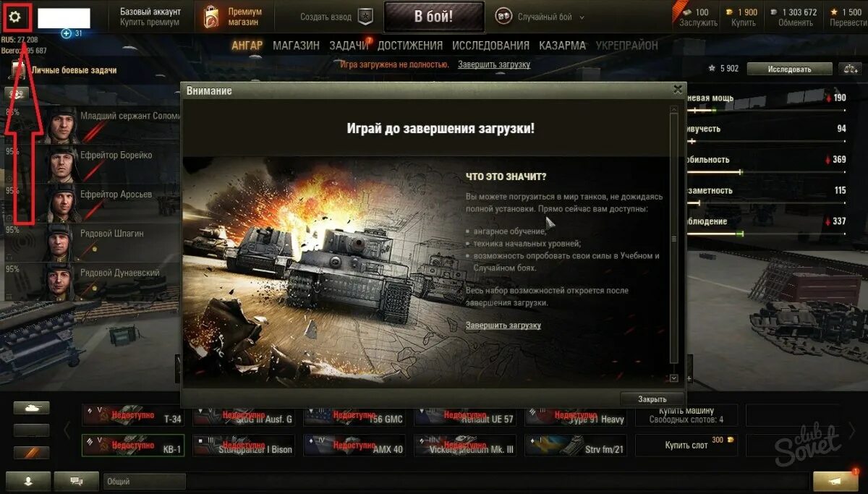Open the ИССЛЕДОВАНИЯ tab
This screenshot has width=868, height=494.
490,46
